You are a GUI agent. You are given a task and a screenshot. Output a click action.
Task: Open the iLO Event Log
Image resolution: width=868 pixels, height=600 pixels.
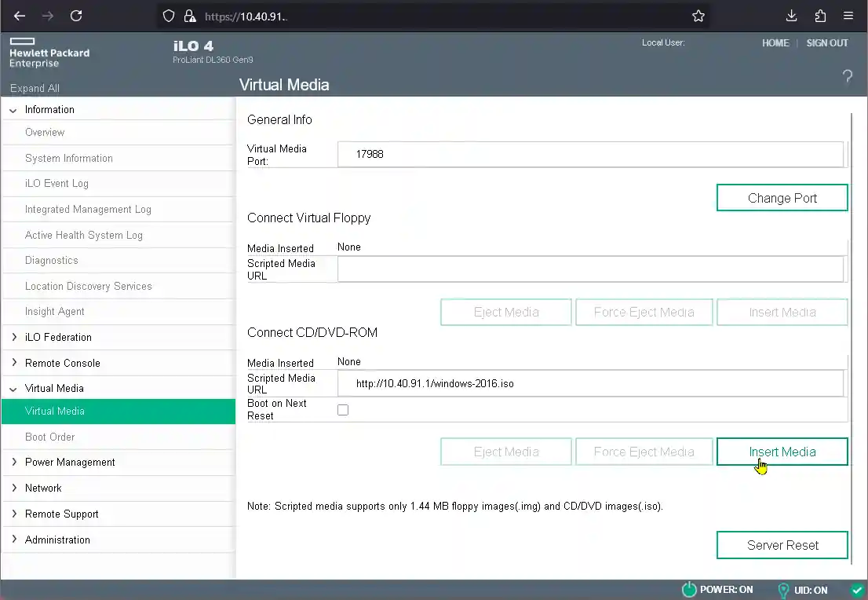(119, 184)
